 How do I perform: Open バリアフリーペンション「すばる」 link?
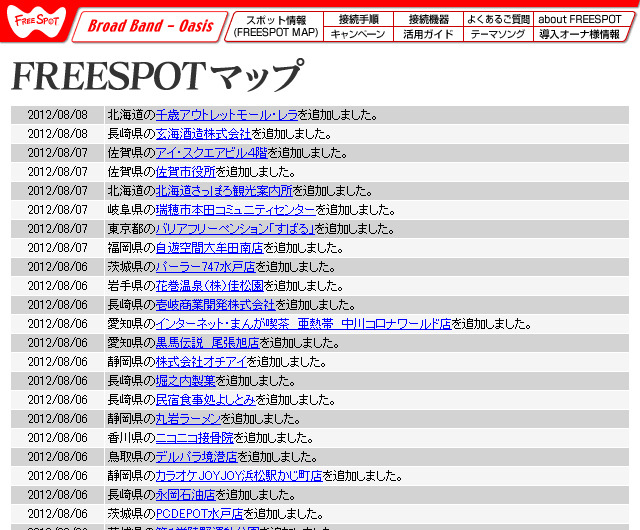coord(235,229)
